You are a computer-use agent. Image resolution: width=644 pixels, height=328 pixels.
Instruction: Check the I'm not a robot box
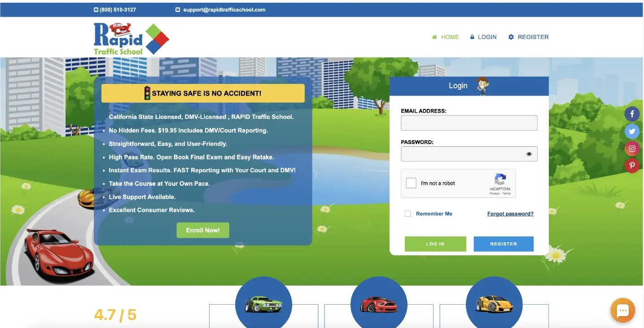click(x=411, y=183)
